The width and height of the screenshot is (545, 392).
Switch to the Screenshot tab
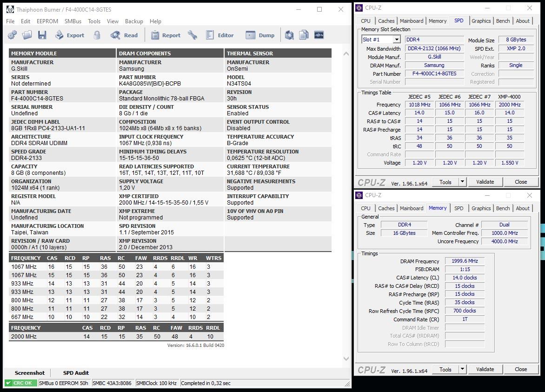click(30, 373)
